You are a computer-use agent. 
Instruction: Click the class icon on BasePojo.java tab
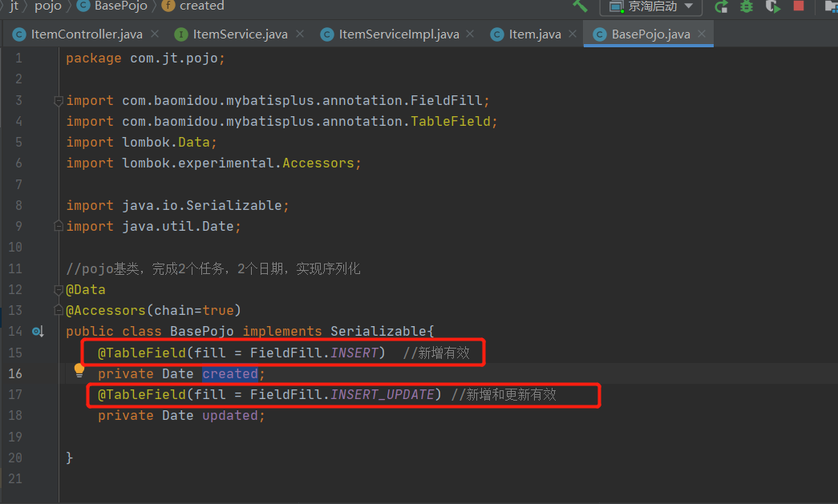[x=600, y=34]
